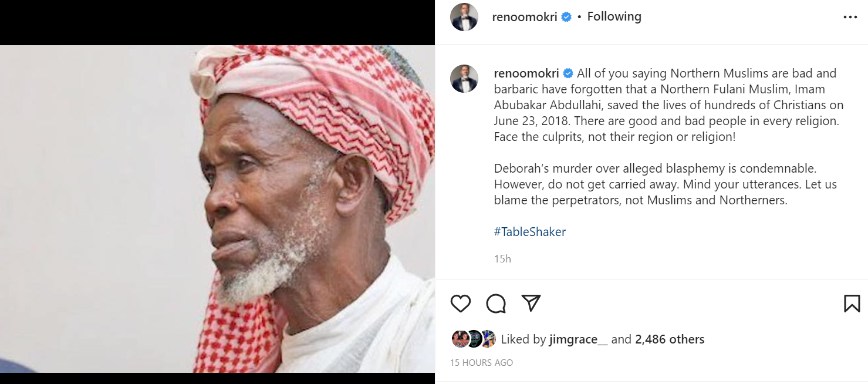
Task: Open more options three-dot menu
Action: point(850,17)
